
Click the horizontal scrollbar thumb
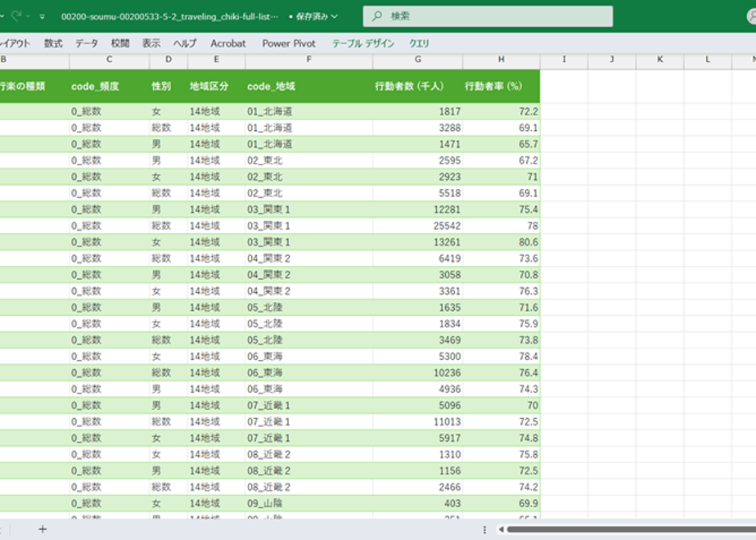(631, 529)
